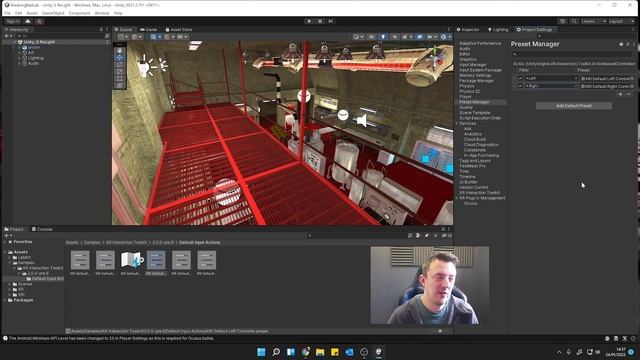
Task: Switch to the Console tab
Action: 42,229
